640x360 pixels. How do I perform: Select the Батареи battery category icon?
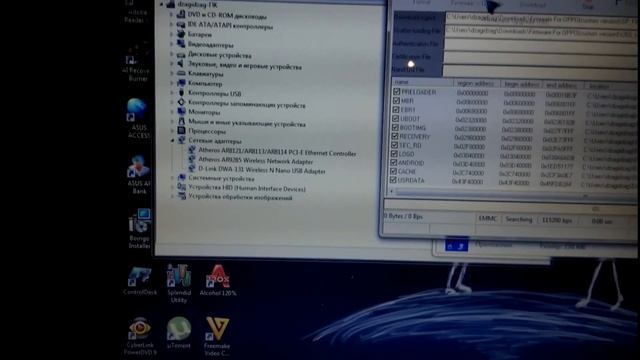[x=181, y=34]
